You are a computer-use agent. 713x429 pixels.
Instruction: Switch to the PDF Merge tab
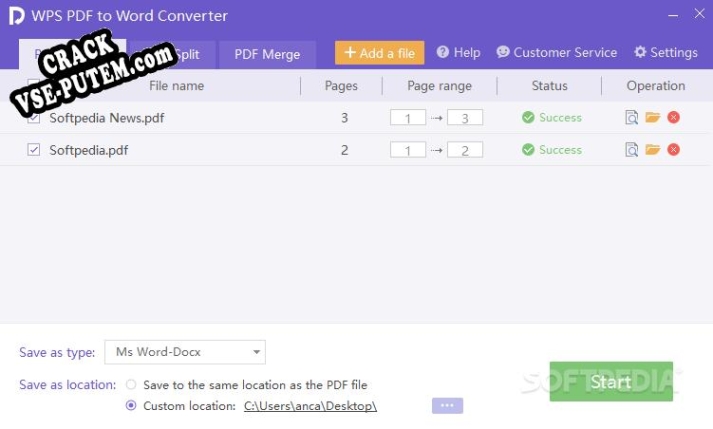pyautogui.click(x=267, y=55)
